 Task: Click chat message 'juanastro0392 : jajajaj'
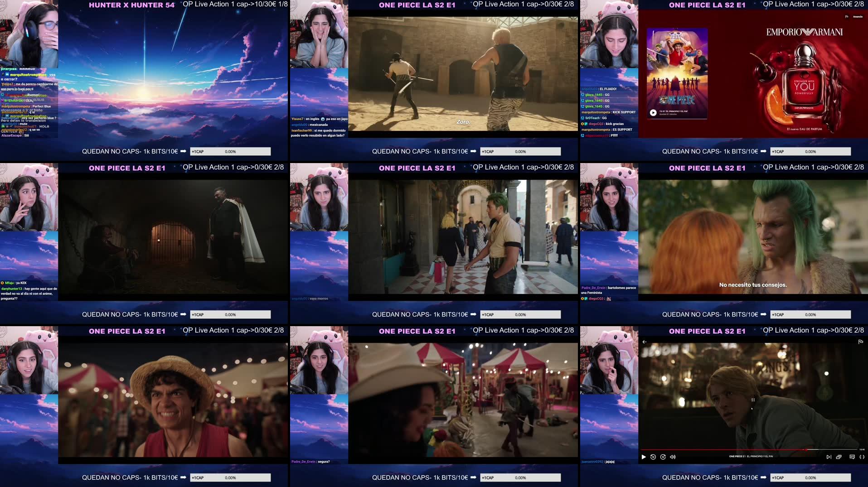click(x=598, y=462)
